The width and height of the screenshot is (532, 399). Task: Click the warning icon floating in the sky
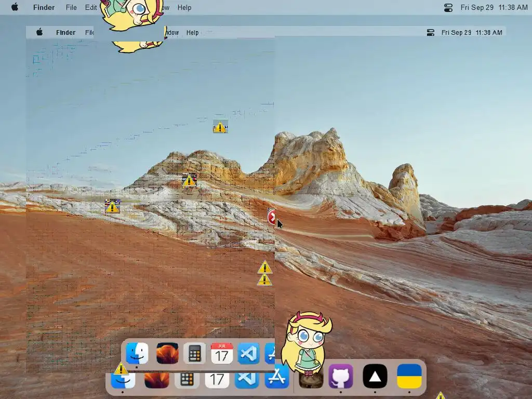[220, 127]
